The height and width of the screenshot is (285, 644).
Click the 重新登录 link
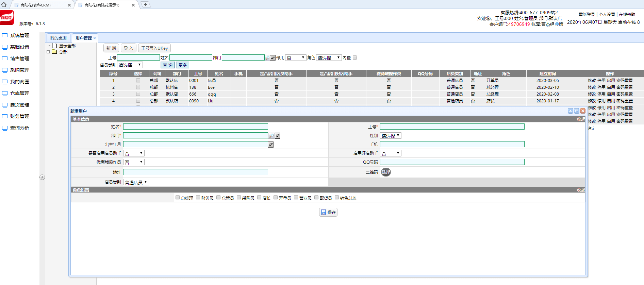587,14
